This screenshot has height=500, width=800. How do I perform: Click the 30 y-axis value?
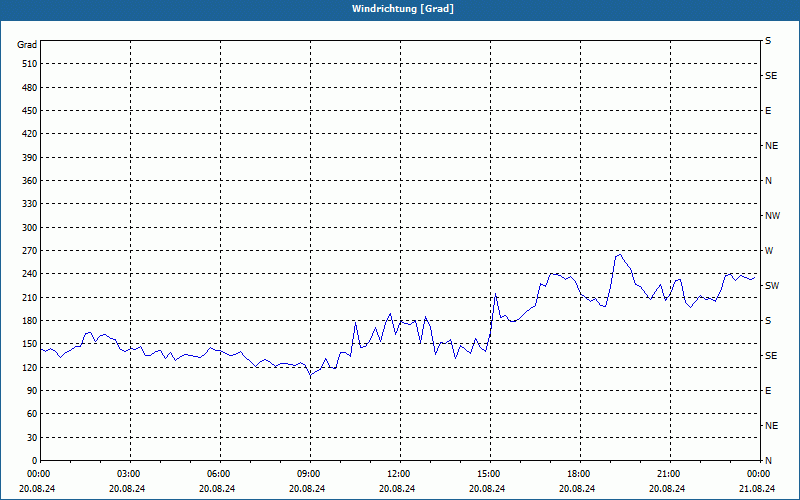tap(32, 438)
